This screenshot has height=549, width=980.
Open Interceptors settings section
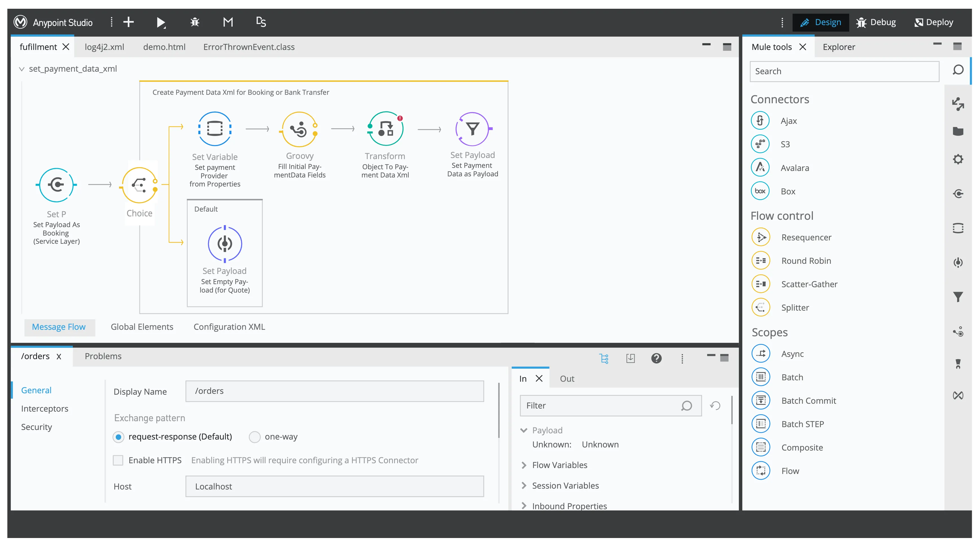45,409
